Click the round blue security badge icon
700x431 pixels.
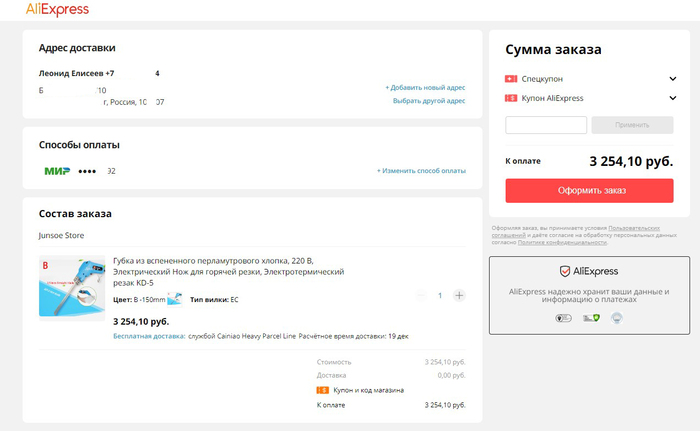pyautogui.click(x=617, y=318)
